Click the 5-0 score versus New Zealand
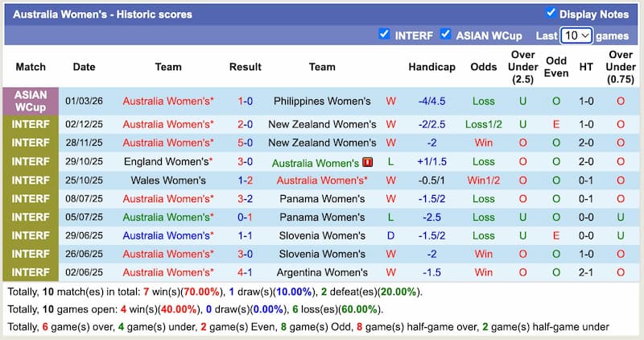This screenshot has width=644, height=340. [245, 143]
